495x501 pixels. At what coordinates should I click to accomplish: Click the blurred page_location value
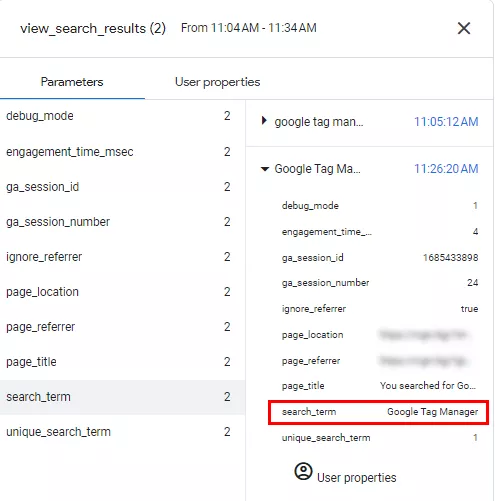coord(425,335)
